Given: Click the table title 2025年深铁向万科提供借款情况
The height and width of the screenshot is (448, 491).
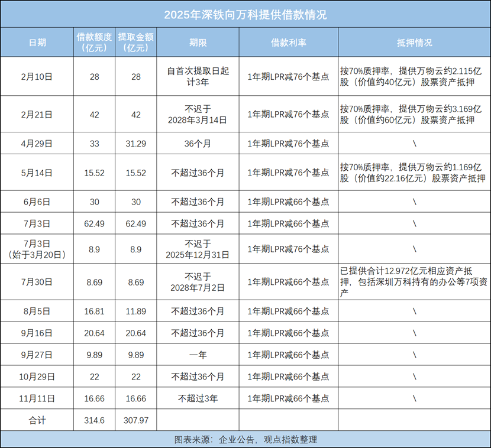Looking at the screenshot, I should click(245, 15).
